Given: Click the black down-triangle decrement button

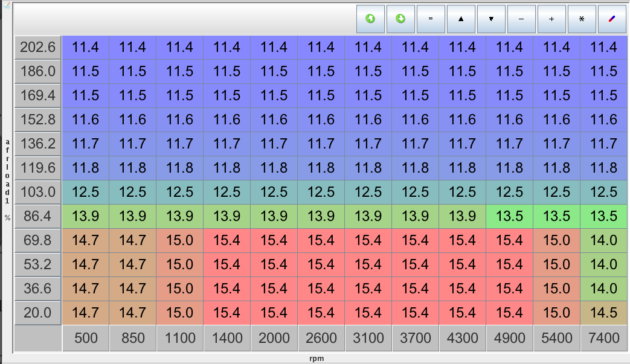Looking at the screenshot, I should 491,19.
